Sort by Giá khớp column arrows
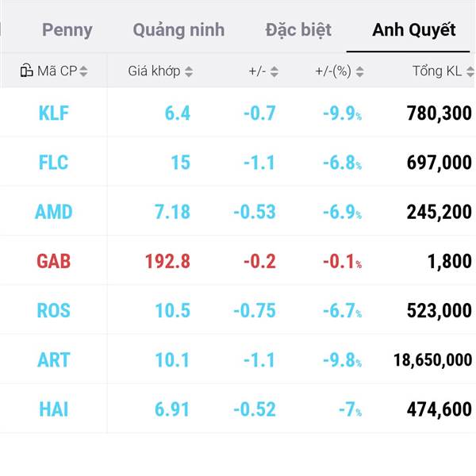Image resolution: width=476 pixels, height=476 pixels. (x=189, y=71)
